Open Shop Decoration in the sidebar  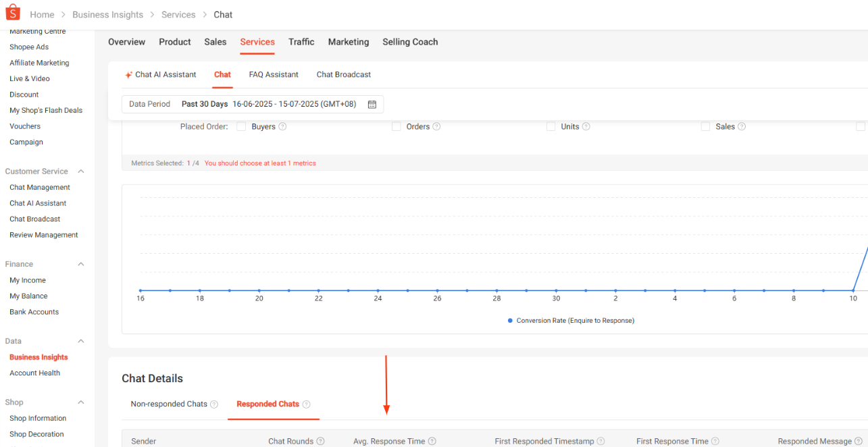tap(36, 435)
